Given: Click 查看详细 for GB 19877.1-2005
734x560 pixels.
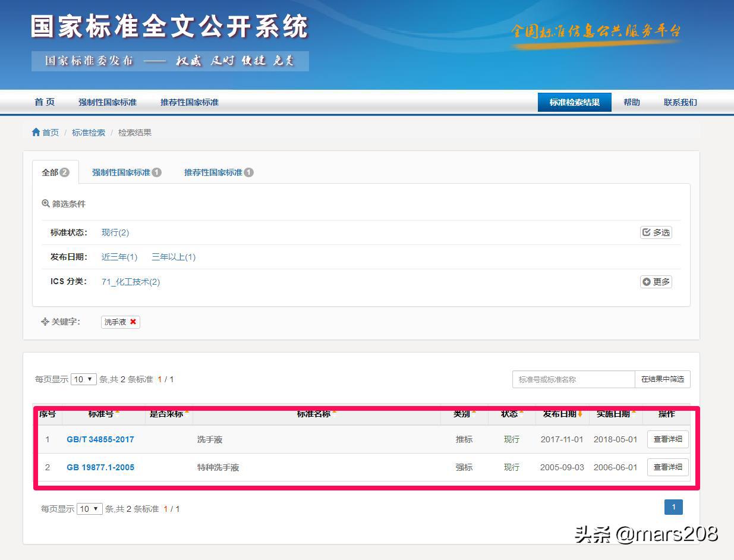Looking at the screenshot, I should coord(667,467).
